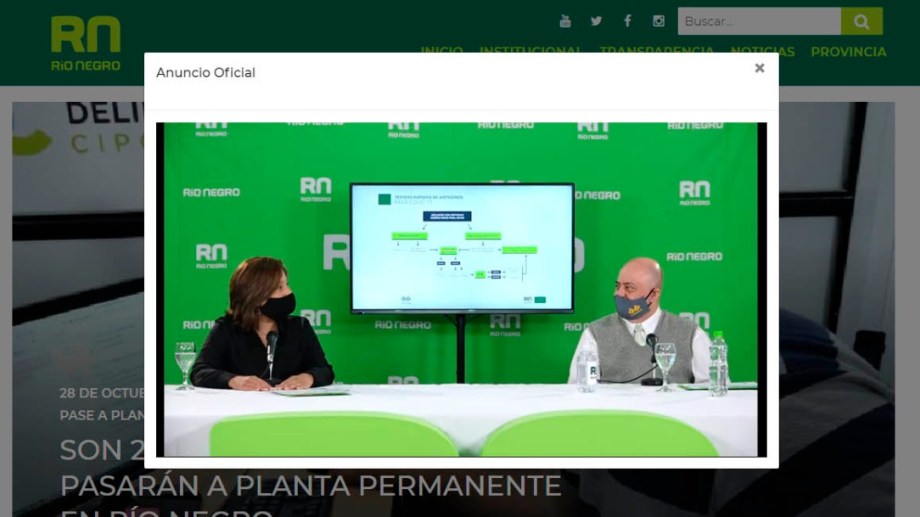Click the RN Río Negro logo
Screen dimensions: 920x517
(x=86, y=42)
